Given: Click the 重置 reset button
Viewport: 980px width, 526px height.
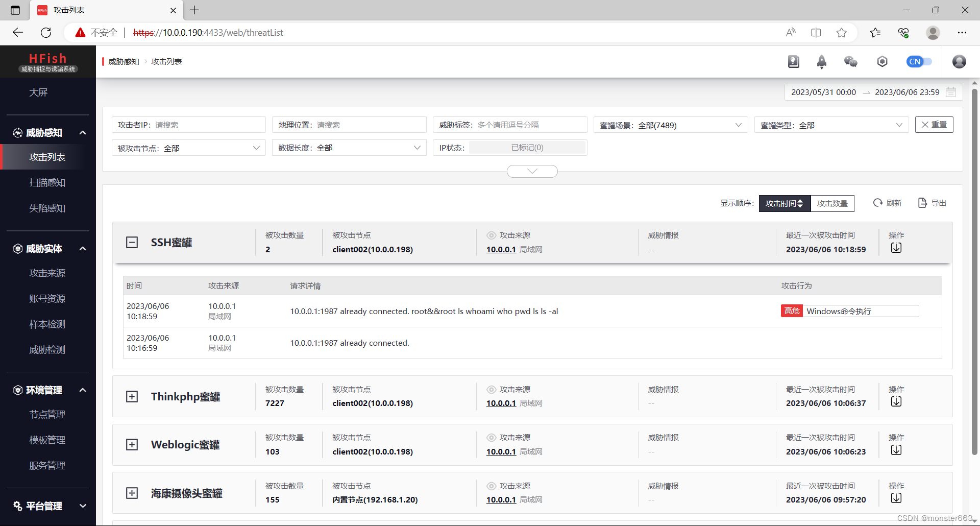Looking at the screenshot, I should click(934, 125).
